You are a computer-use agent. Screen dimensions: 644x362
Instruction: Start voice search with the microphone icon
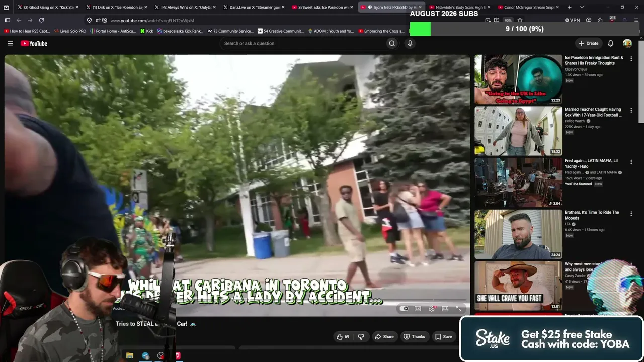(x=410, y=43)
